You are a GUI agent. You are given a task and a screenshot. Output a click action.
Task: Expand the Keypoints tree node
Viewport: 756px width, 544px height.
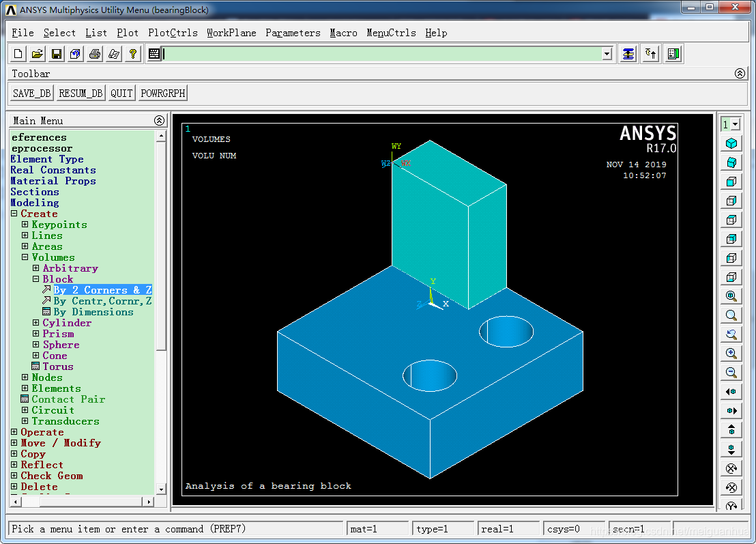[25, 225]
